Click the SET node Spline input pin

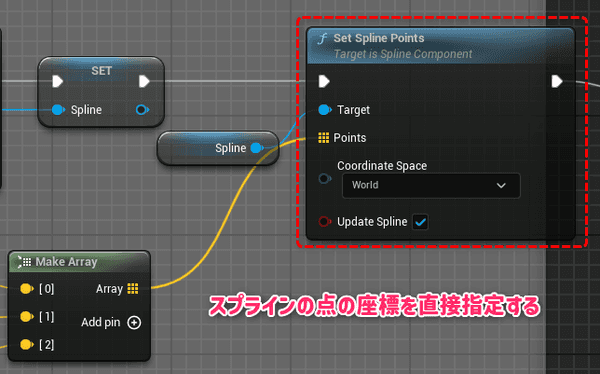[58, 110]
